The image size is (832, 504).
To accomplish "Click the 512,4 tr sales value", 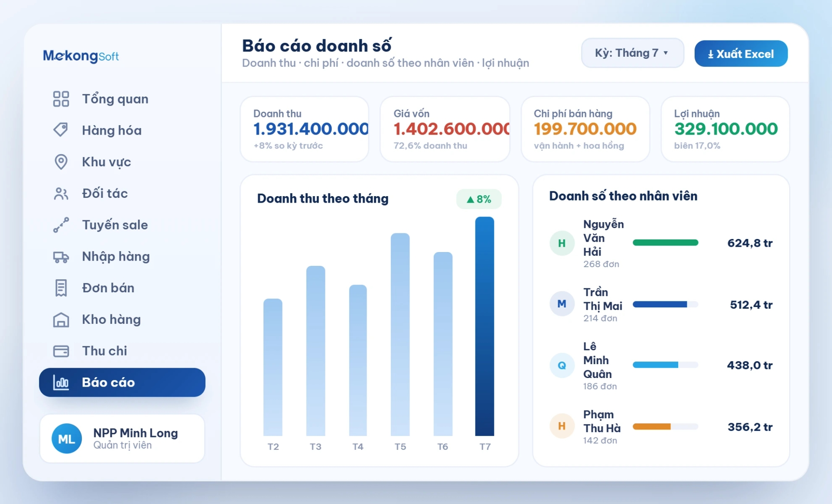I will [751, 305].
